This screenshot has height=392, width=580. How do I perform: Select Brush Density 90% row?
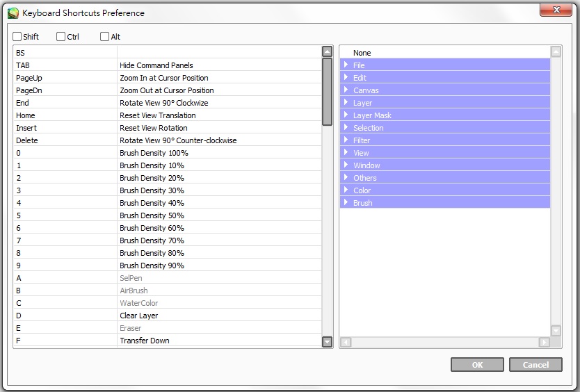pos(168,266)
